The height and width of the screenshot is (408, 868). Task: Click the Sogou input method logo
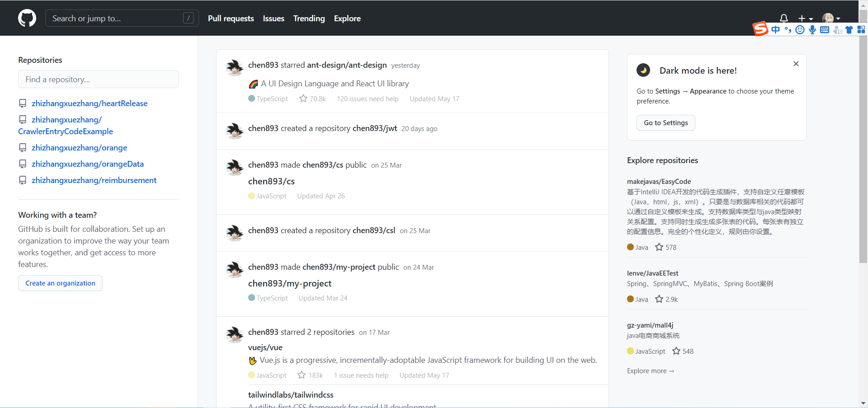point(760,29)
